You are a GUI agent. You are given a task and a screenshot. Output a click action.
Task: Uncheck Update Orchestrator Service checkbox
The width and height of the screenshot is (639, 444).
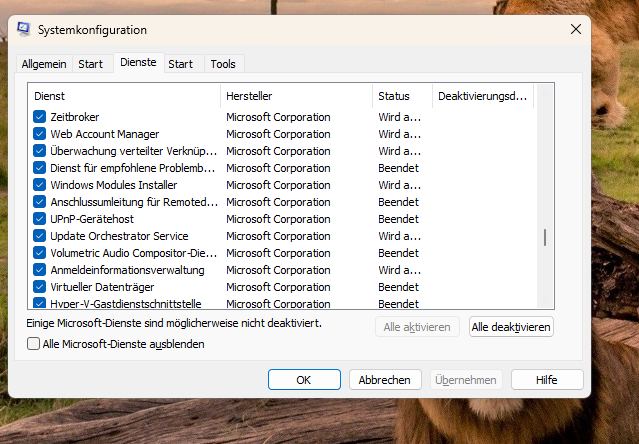[x=40, y=236]
